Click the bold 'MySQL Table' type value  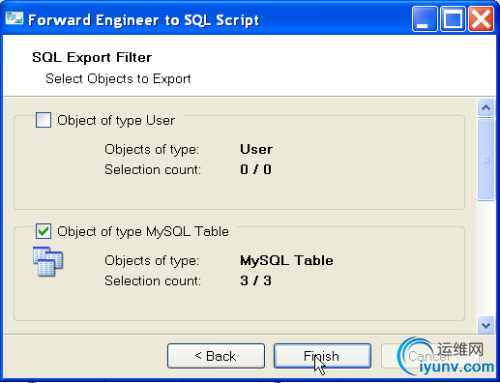pyautogui.click(x=287, y=261)
